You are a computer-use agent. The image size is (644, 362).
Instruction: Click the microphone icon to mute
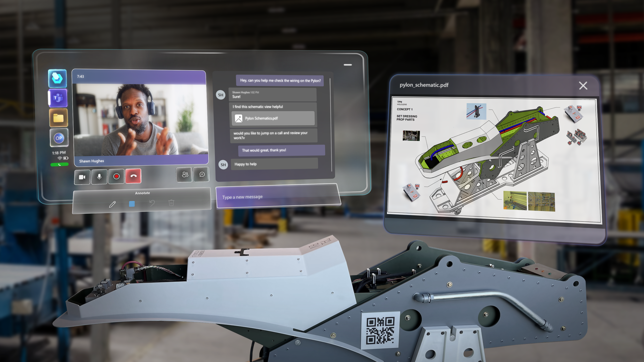(x=99, y=176)
